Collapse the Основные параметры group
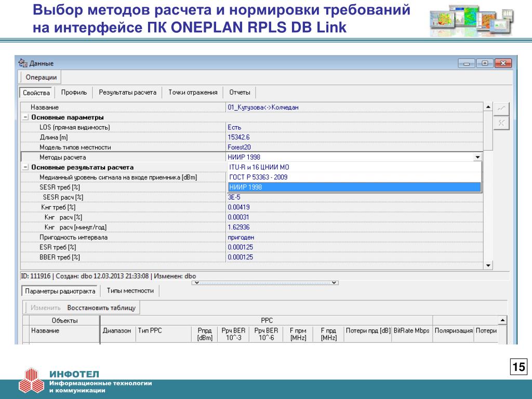 [x=25, y=117]
